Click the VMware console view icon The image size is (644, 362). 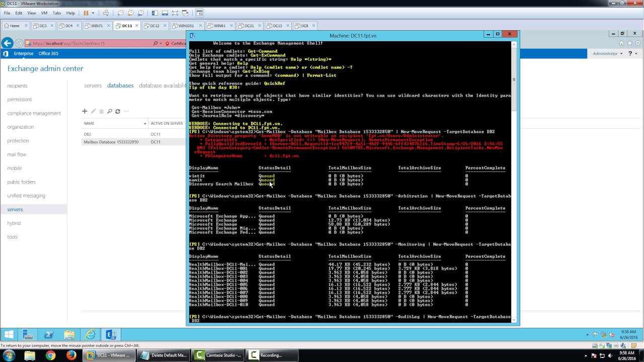(x=200, y=13)
